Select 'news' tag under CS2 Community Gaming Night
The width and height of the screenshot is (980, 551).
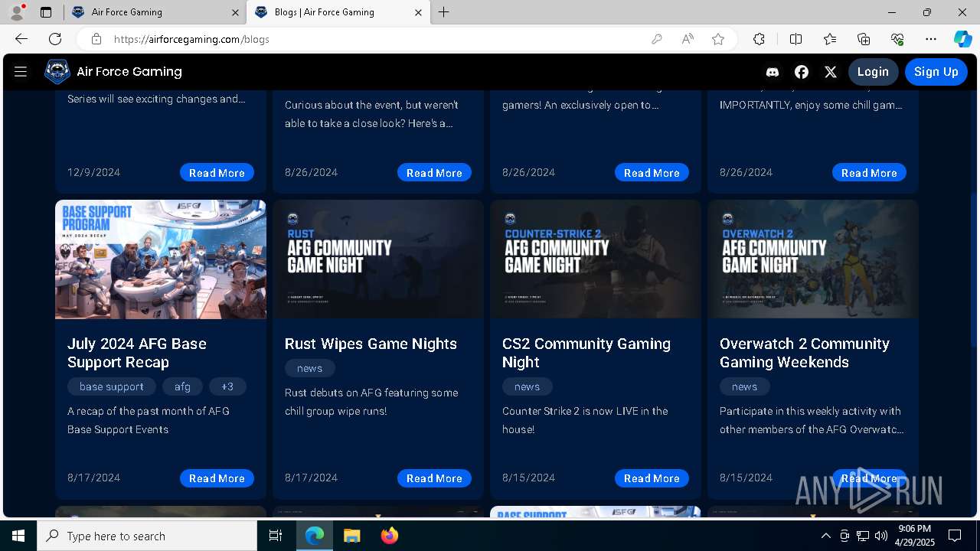[x=527, y=386]
